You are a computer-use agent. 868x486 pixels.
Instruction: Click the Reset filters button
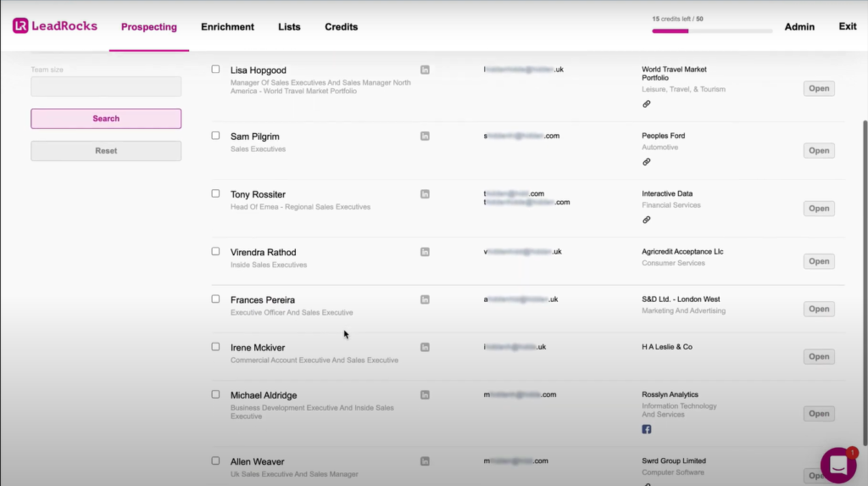[106, 151]
